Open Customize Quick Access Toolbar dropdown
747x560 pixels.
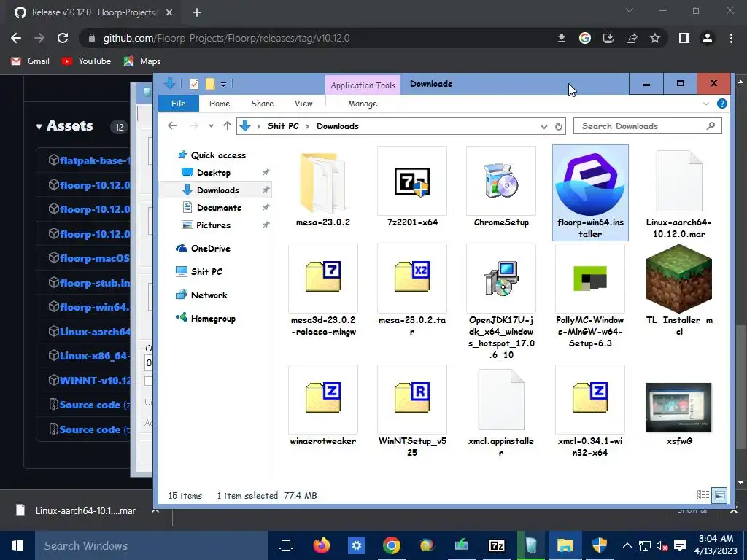pos(223,85)
